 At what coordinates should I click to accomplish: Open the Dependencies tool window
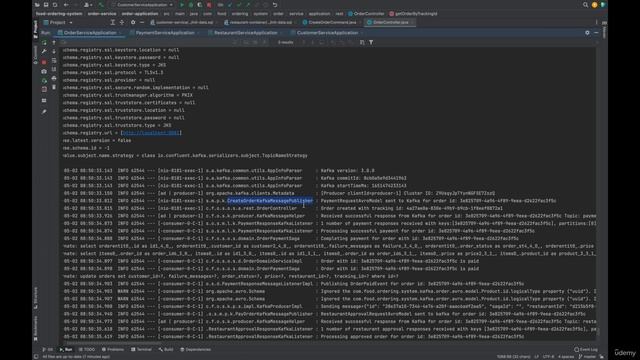196,349
